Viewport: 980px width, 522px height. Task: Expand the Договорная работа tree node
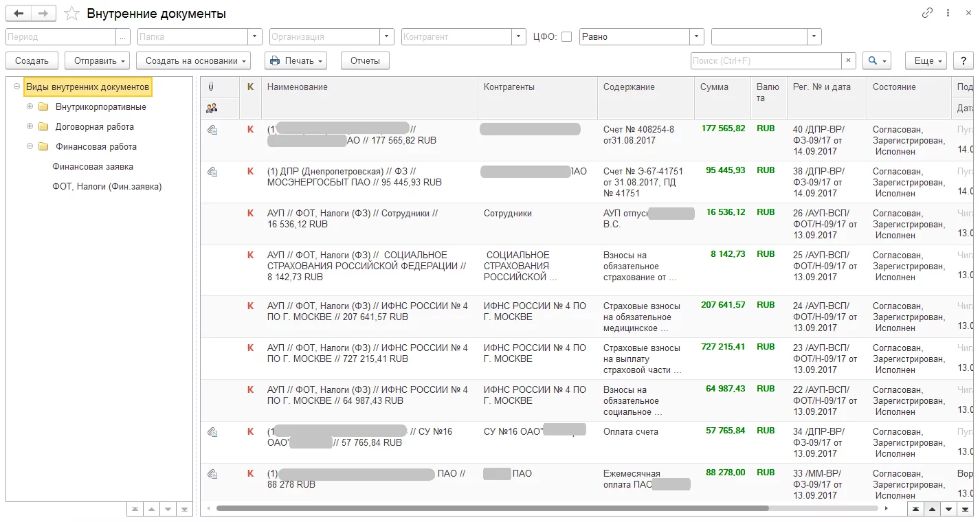click(30, 127)
